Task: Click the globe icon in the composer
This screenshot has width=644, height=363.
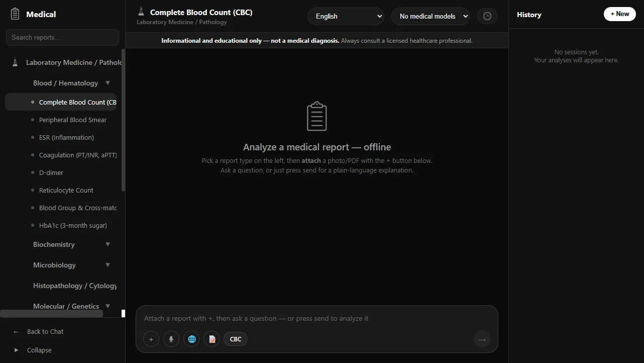Action: [x=191, y=339]
